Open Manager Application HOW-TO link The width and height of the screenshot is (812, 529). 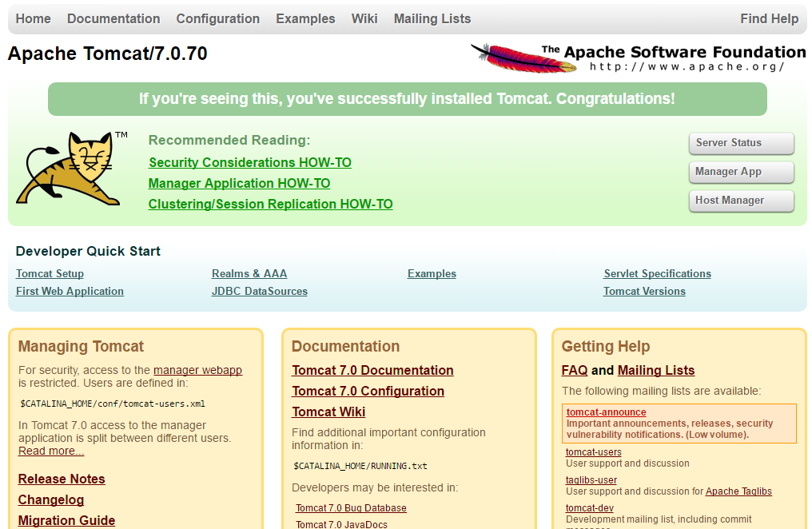click(x=239, y=183)
